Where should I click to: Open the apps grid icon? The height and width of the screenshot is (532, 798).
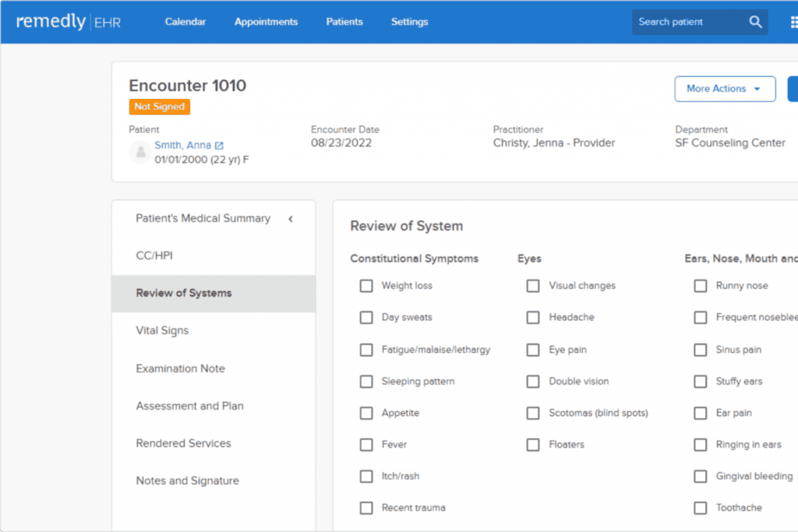[x=793, y=22]
